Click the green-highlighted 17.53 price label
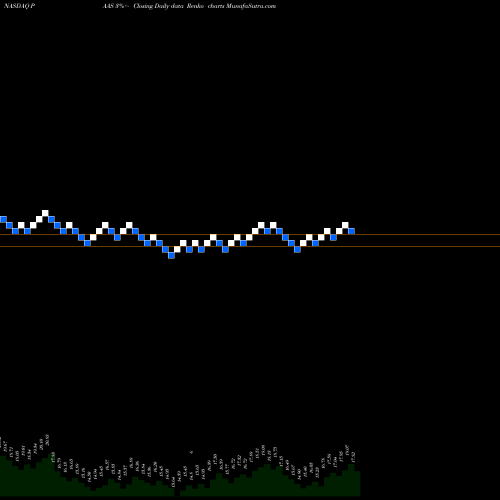This screenshot has height=500, width=500. (x=53, y=457)
